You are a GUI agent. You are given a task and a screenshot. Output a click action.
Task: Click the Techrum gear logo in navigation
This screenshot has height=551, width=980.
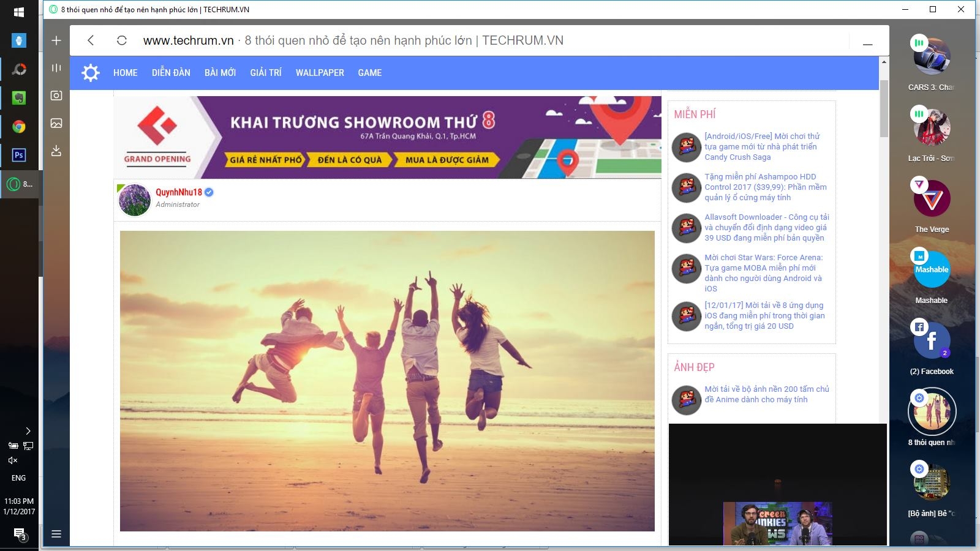click(x=91, y=73)
